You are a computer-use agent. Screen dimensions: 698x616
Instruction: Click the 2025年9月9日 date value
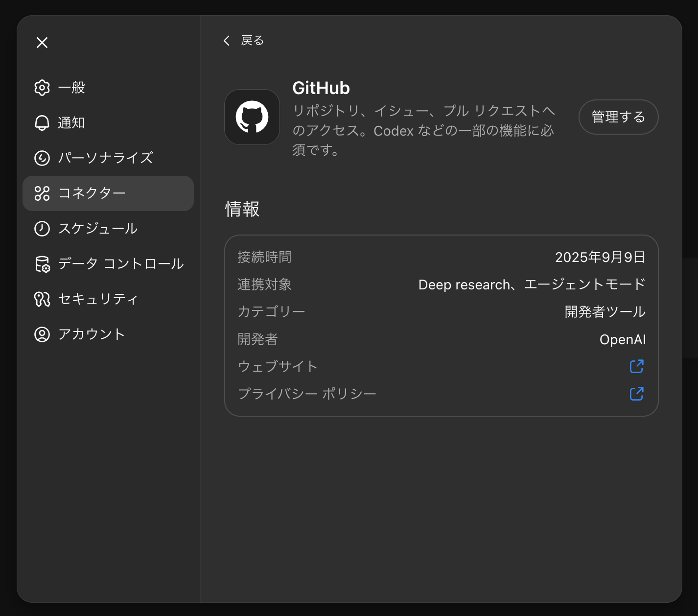pyautogui.click(x=600, y=257)
